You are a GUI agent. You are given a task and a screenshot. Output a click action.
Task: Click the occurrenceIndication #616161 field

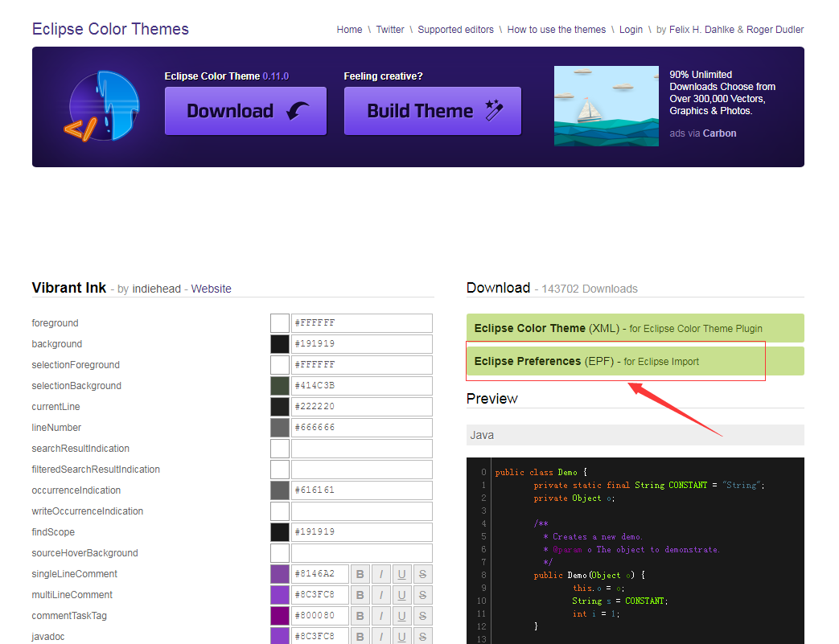point(362,490)
